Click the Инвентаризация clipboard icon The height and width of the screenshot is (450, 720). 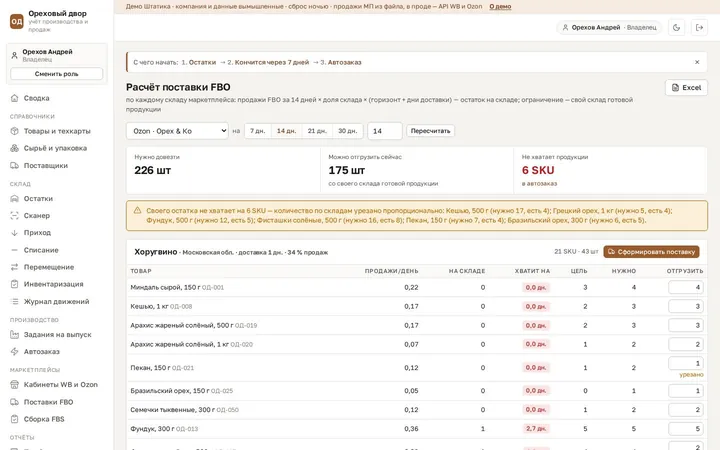point(14,284)
